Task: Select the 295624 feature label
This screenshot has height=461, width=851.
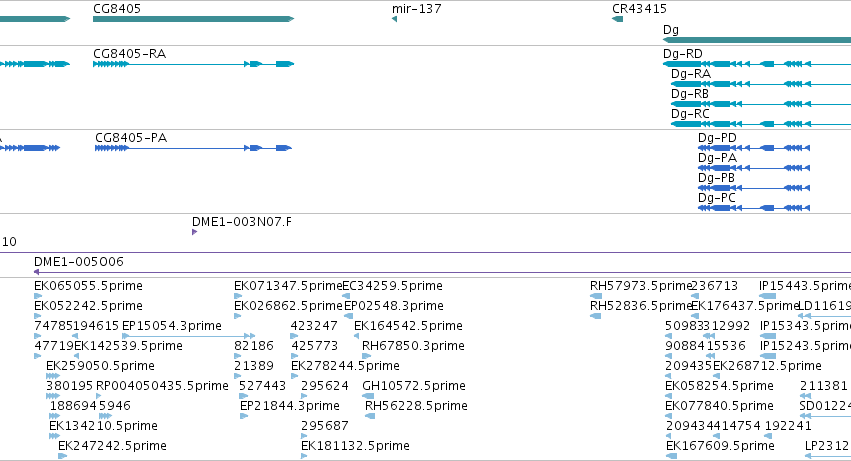Action: pyautogui.click(x=325, y=386)
